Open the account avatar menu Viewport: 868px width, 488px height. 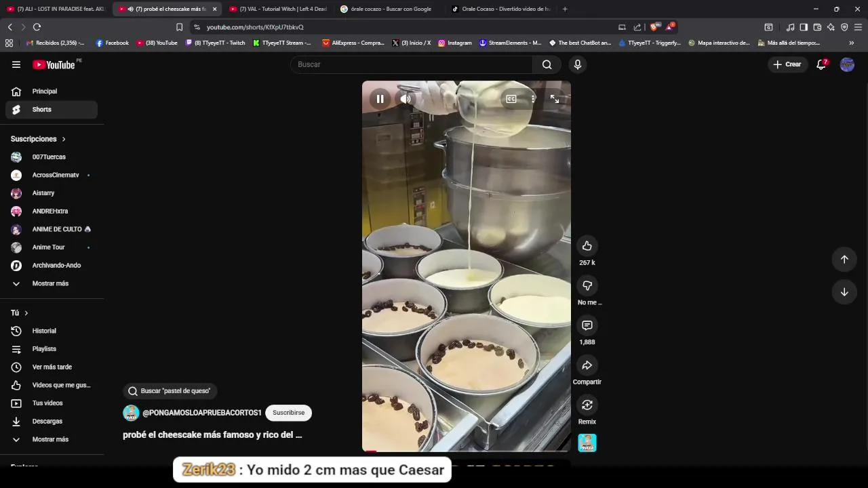coord(847,64)
